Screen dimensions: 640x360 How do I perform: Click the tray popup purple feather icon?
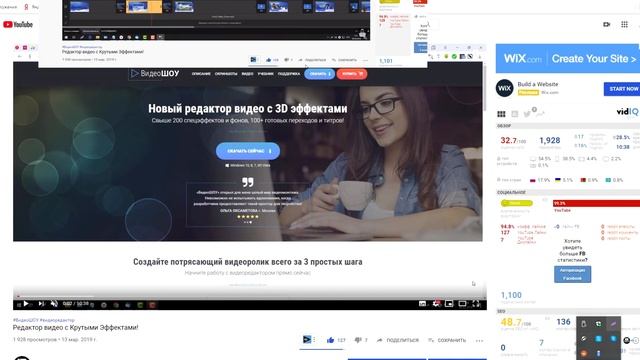613,324
